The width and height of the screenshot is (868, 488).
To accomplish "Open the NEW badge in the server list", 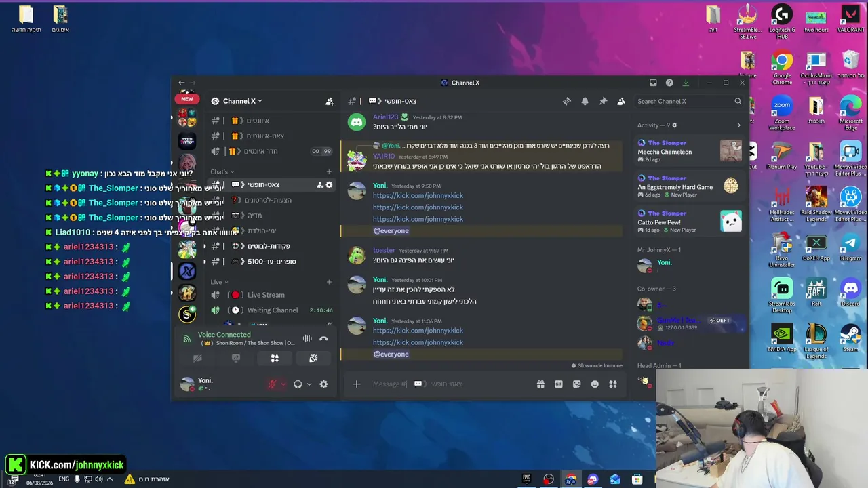I will [187, 99].
